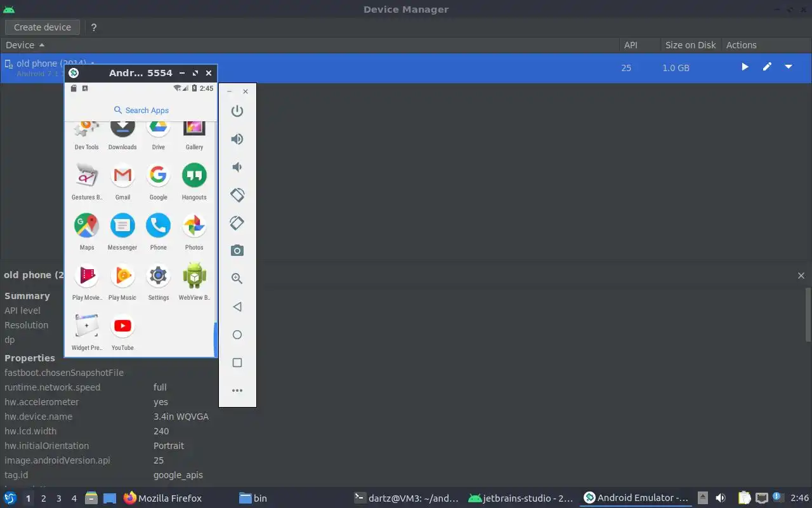Switch to jetbrains-studio taskbar window
812x508 pixels.
(x=521, y=498)
